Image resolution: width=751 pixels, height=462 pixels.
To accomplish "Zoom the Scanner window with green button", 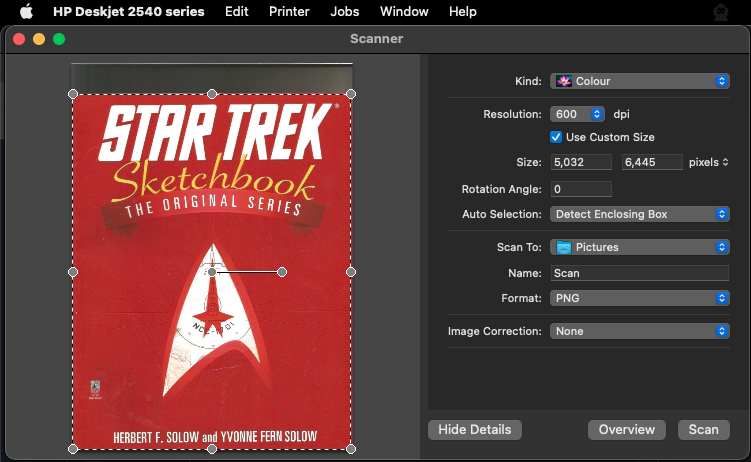I will click(59, 39).
